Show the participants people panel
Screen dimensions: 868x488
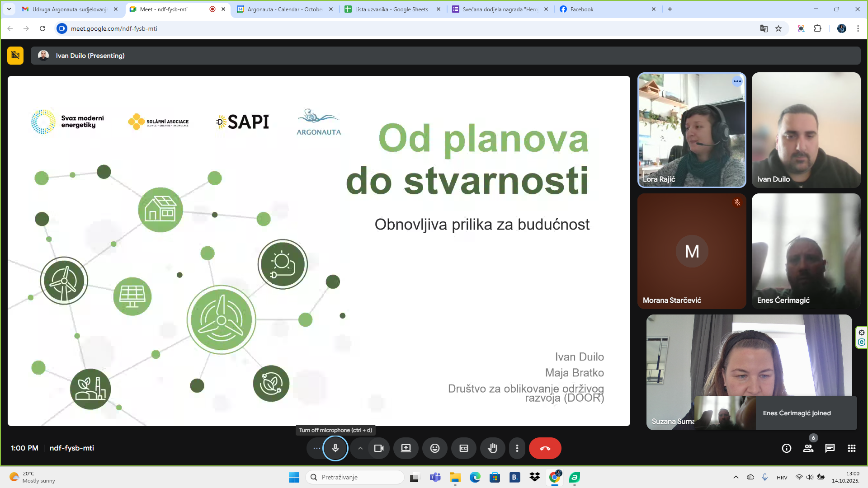(x=808, y=448)
